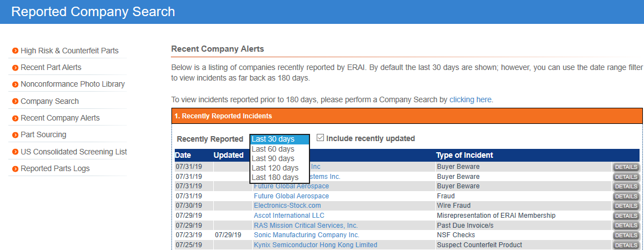Follow the 'clicking here' Company Search link
The width and height of the screenshot is (644, 250).
tap(470, 100)
